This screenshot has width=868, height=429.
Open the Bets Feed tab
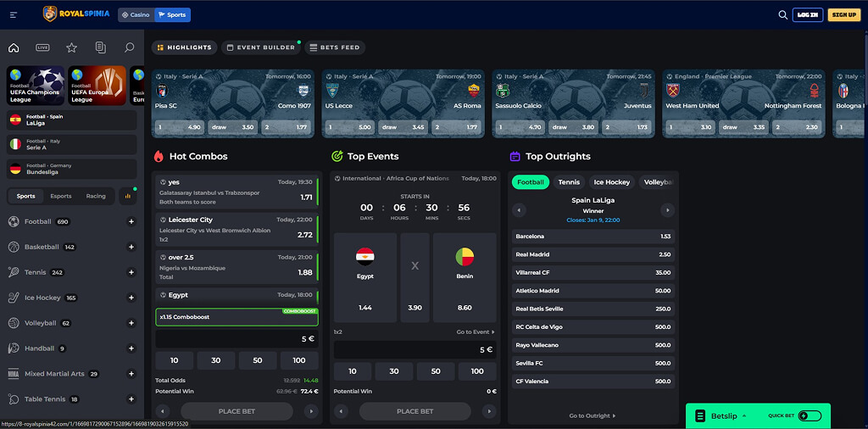coord(335,47)
